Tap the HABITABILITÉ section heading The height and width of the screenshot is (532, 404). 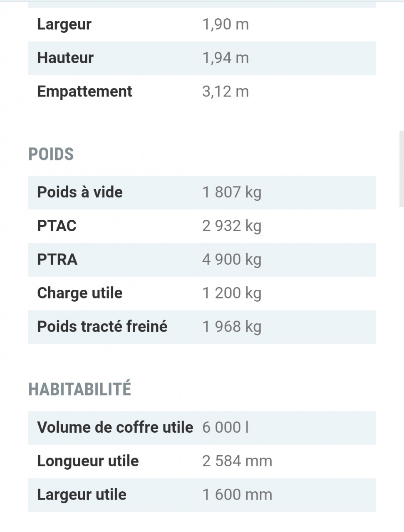point(79,389)
